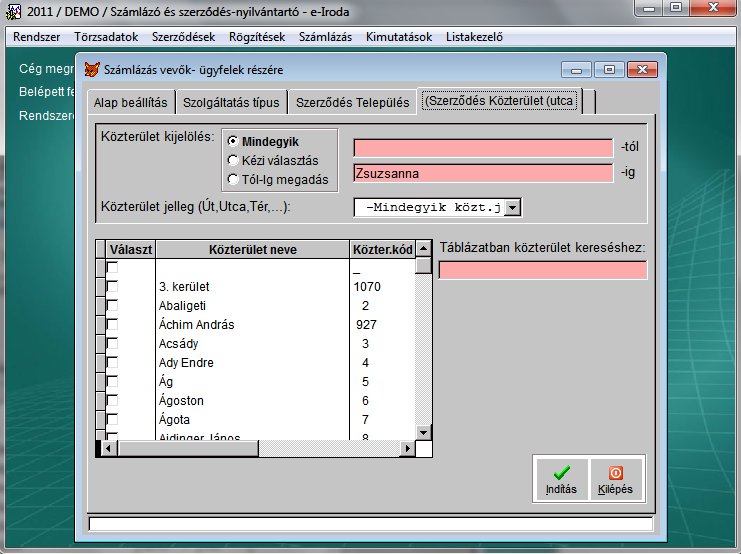Click the red Kilépés exit button

click(615, 479)
